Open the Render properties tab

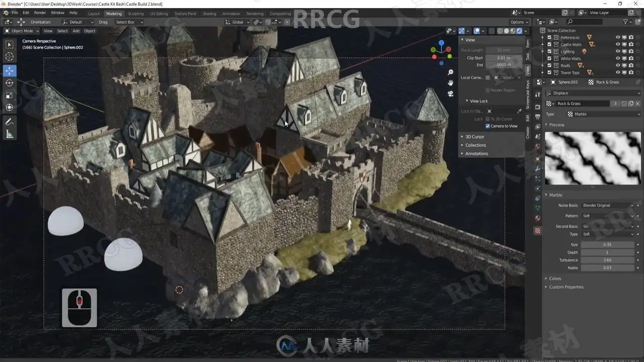[538, 106]
